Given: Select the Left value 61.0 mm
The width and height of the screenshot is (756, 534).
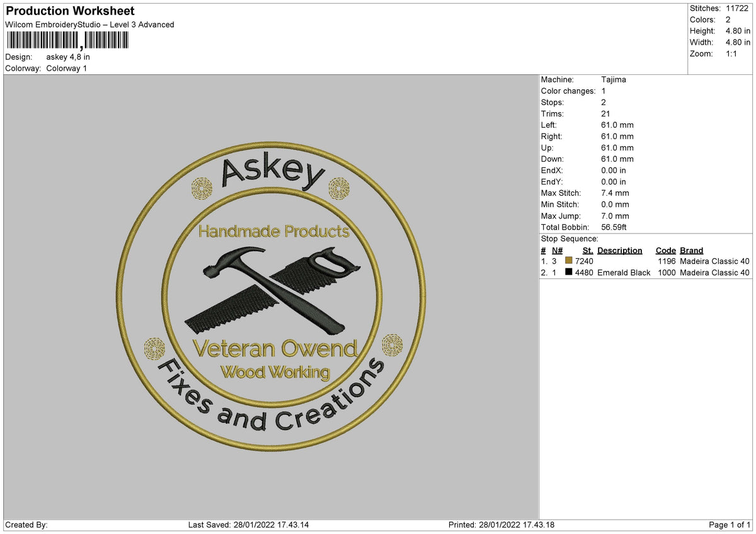Looking at the screenshot, I should click(617, 125).
